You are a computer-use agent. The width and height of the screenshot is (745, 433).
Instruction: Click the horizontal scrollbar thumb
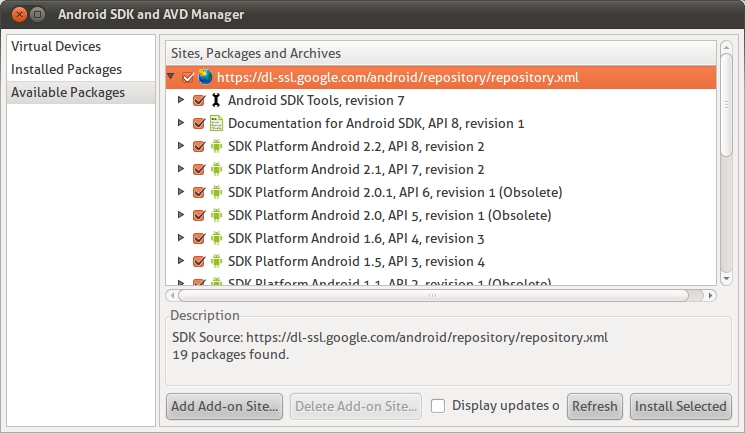(433, 296)
